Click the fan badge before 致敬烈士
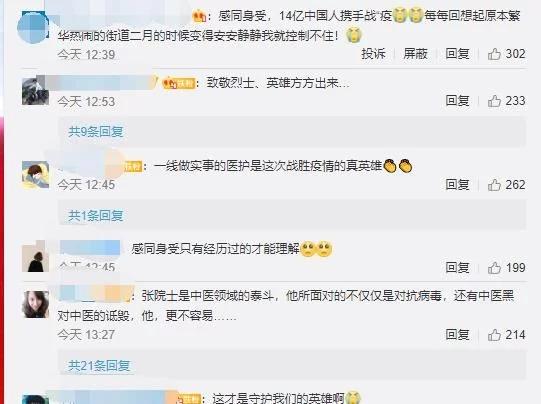 point(179,83)
